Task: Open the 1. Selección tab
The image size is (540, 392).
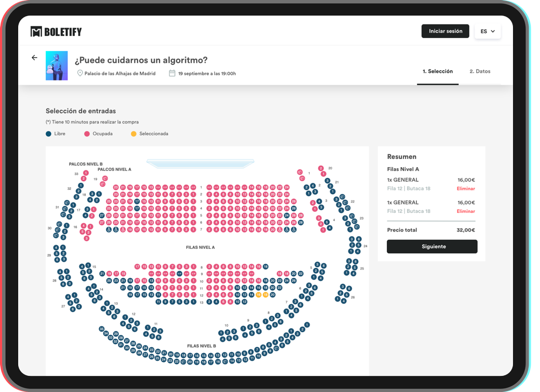Action: click(437, 71)
